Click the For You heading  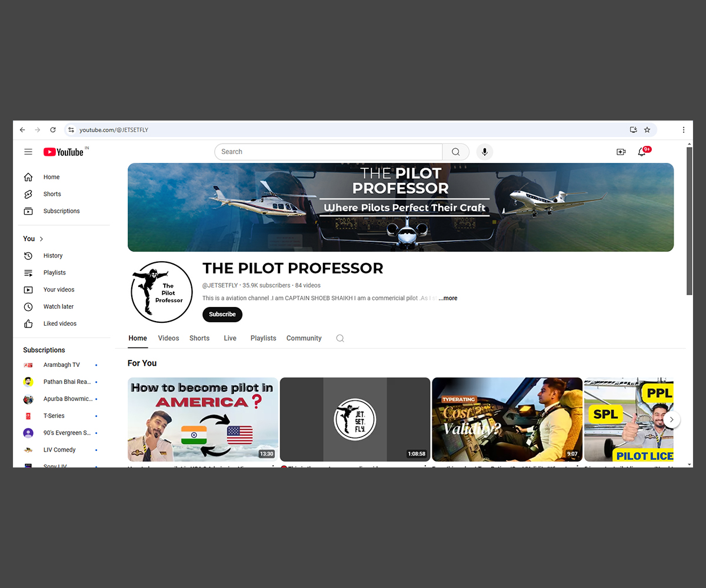tap(142, 363)
